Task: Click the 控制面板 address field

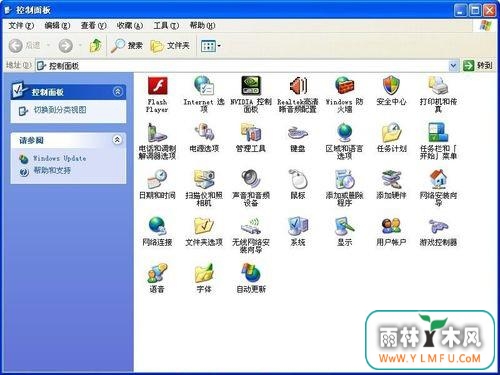Action: 242,66
